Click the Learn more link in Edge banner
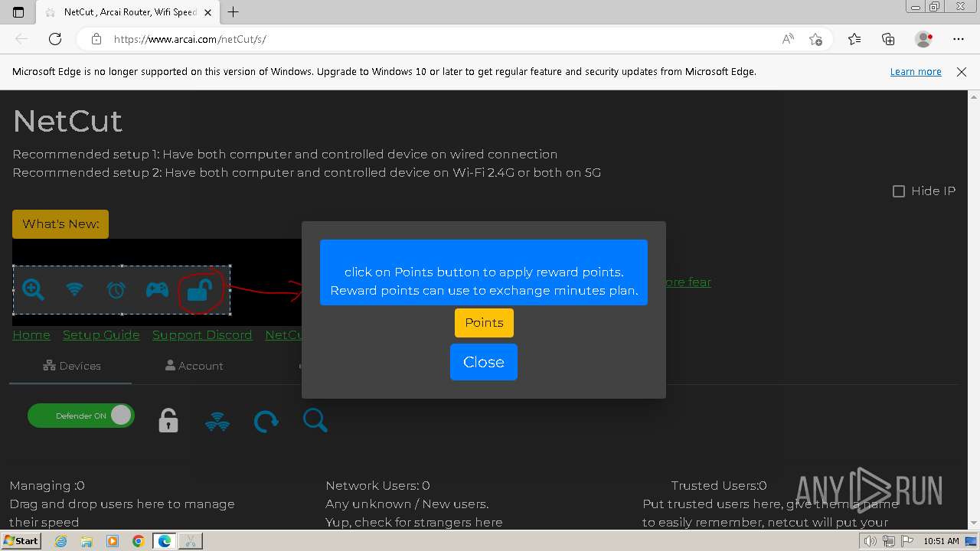This screenshot has width=980, height=551. tap(916, 71)
